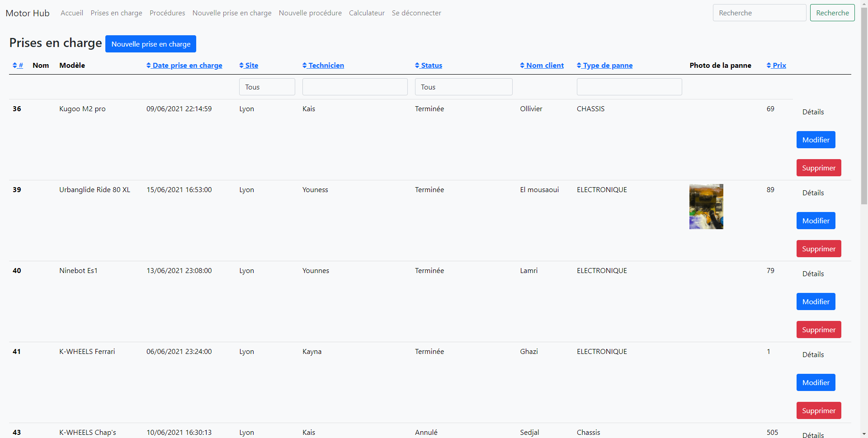The width and height of the screenshot is (868, 438).
Task: Sort by Date prise en charge
Action: click(x=184, y=66)
